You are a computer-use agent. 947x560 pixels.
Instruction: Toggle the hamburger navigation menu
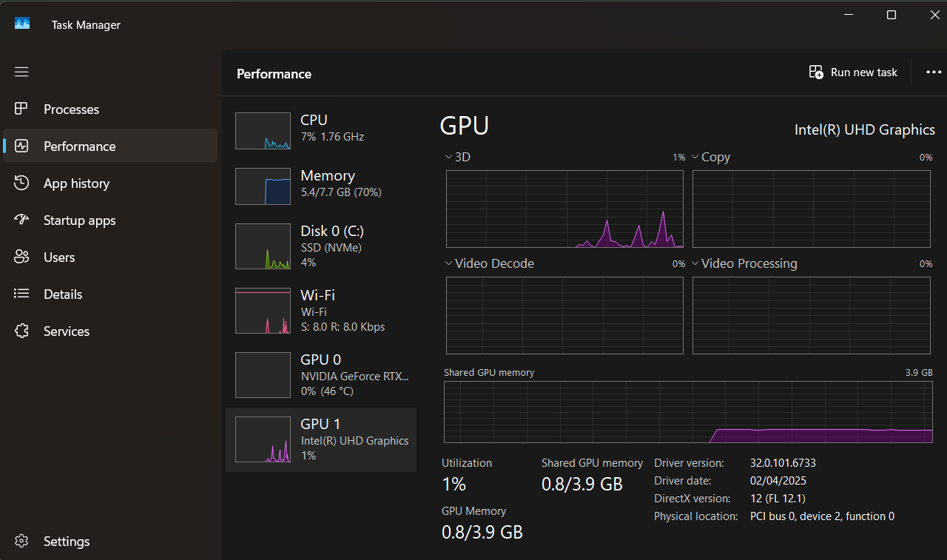click(x=21, y=72)
